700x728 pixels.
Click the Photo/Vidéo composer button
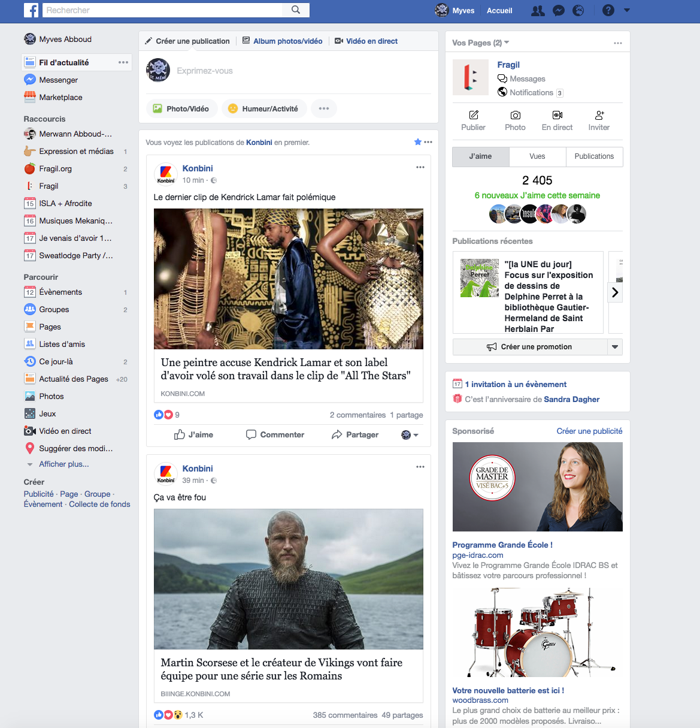pyautogui.click(x=181, y=108)
